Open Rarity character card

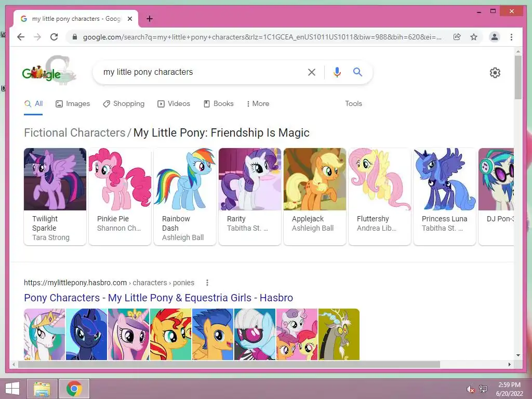(x=250, y=196)
